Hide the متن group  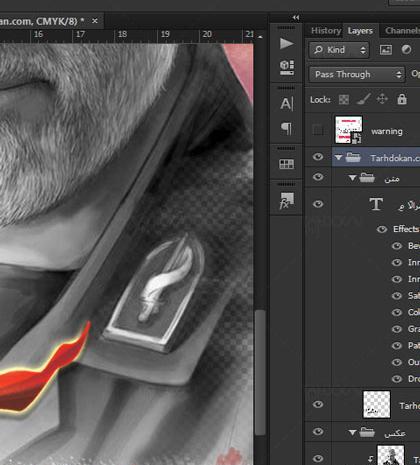(x=318, y=177)
